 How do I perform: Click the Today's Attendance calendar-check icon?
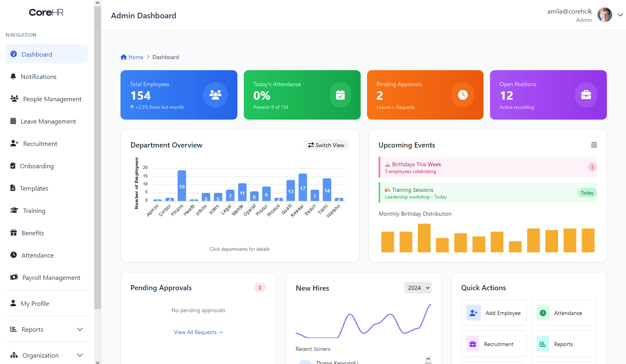[x=340, y=95]
